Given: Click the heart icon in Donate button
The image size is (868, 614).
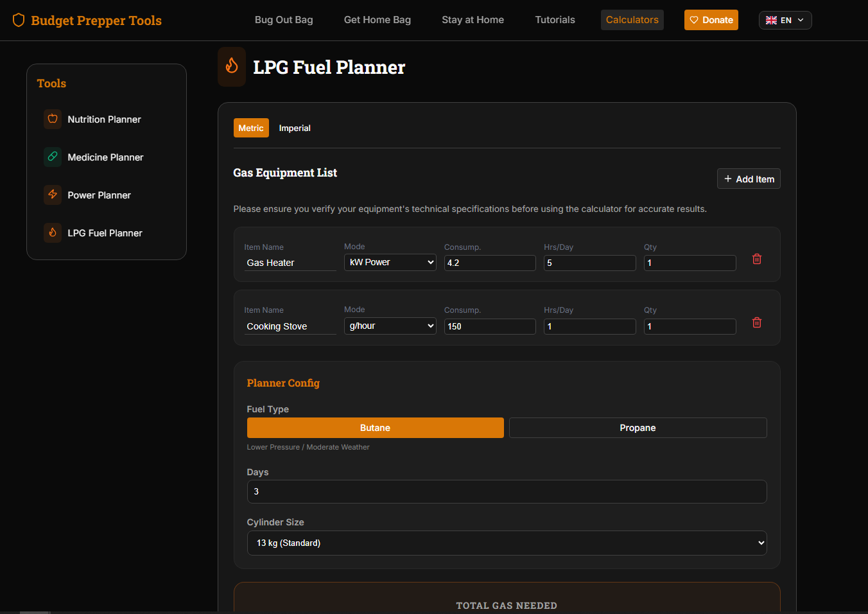Looking at the screenshot, I should pyautogui.click(x=694, y=20).
